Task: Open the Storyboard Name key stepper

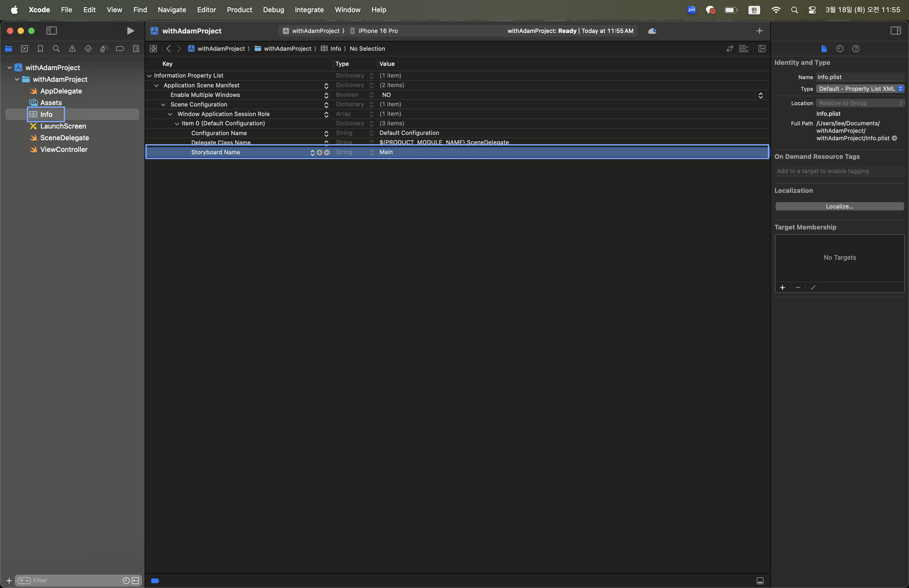Action: pos(312,152)
